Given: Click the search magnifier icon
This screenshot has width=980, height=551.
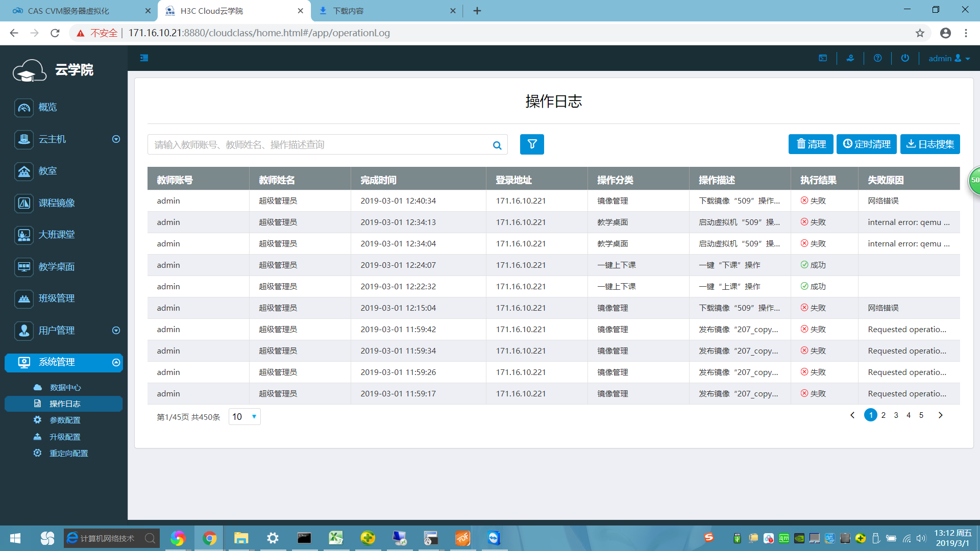Looking at the screenshot, I should tap(497, 145).
